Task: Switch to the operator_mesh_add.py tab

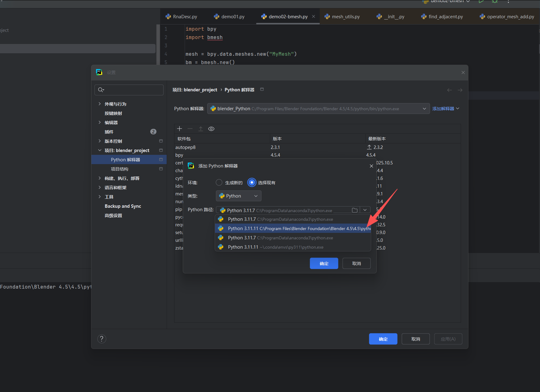Action: coord(507,17)
